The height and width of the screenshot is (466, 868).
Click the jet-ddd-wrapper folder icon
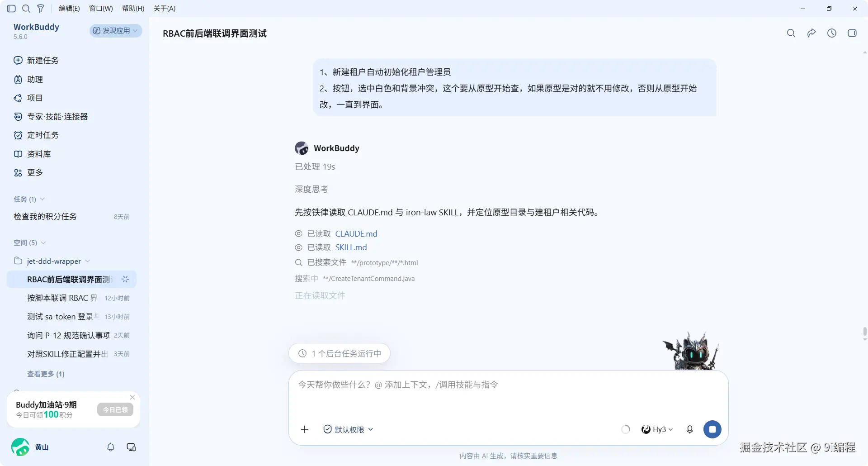point(18,261)
